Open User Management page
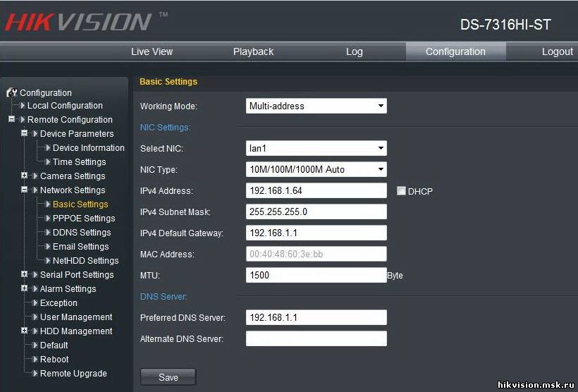 (76, 317)
